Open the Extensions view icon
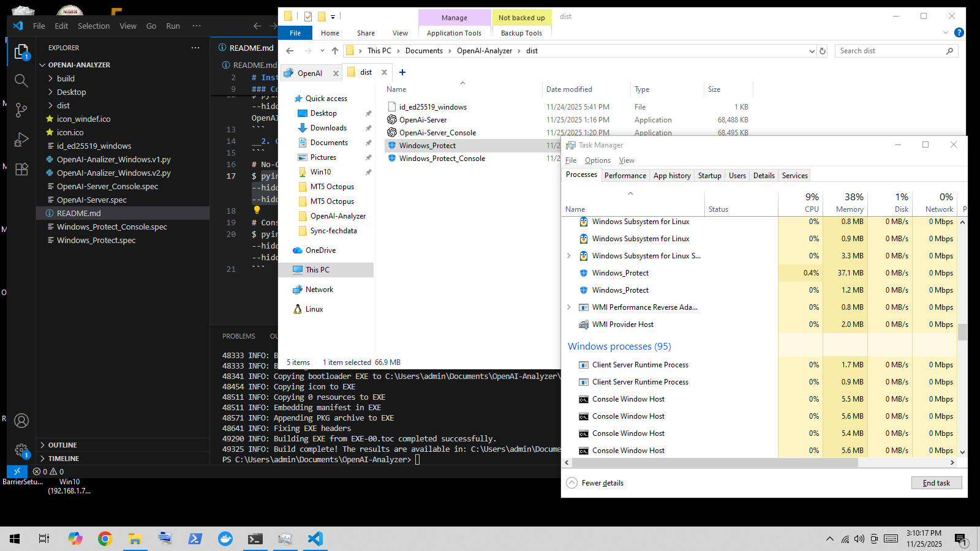Screen dimensions: 980x551 point(21,170)
